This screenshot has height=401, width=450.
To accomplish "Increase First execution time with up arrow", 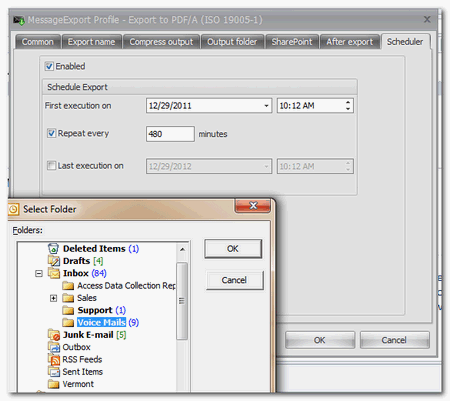I will click(348, 103).
